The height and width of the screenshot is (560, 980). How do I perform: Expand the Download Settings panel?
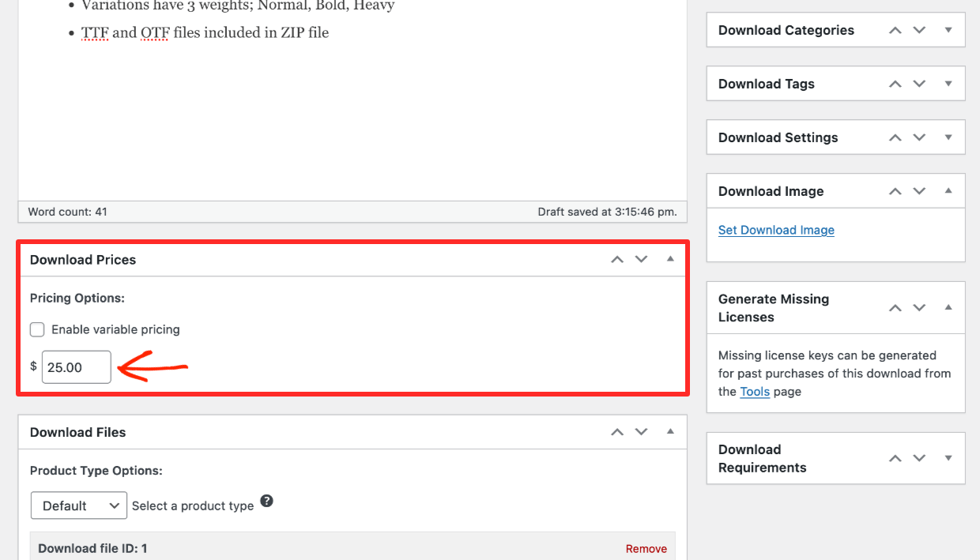click(948, 137)
